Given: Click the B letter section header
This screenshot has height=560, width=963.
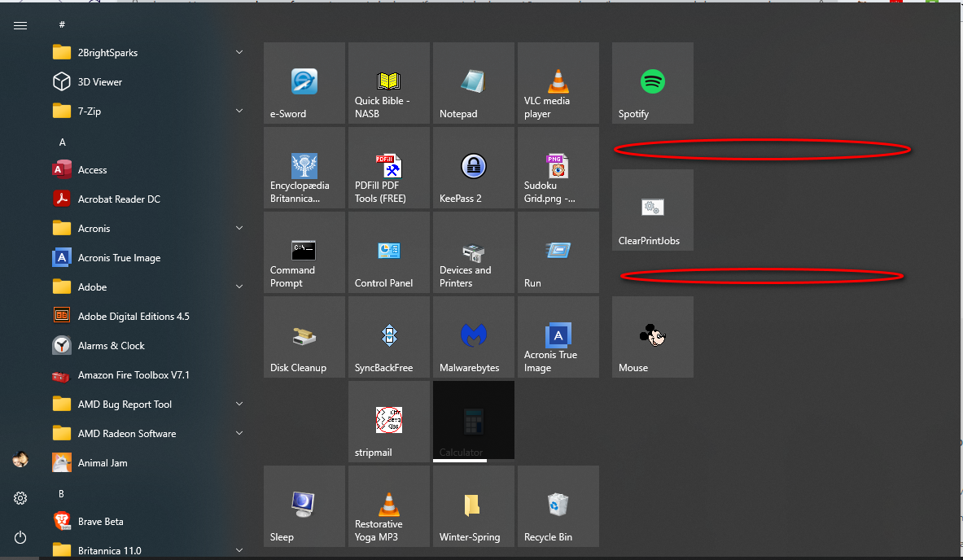Looking at the screenshot, I should 61,494.
